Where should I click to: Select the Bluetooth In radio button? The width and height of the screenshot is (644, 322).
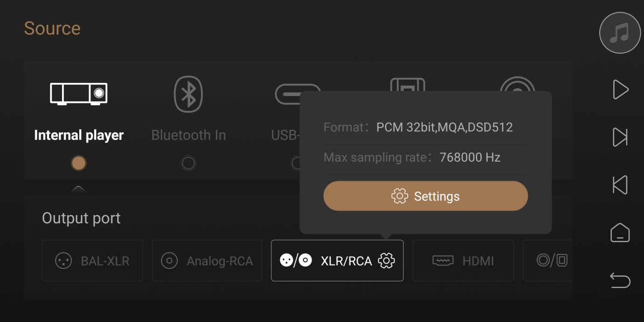pos(188,163)
